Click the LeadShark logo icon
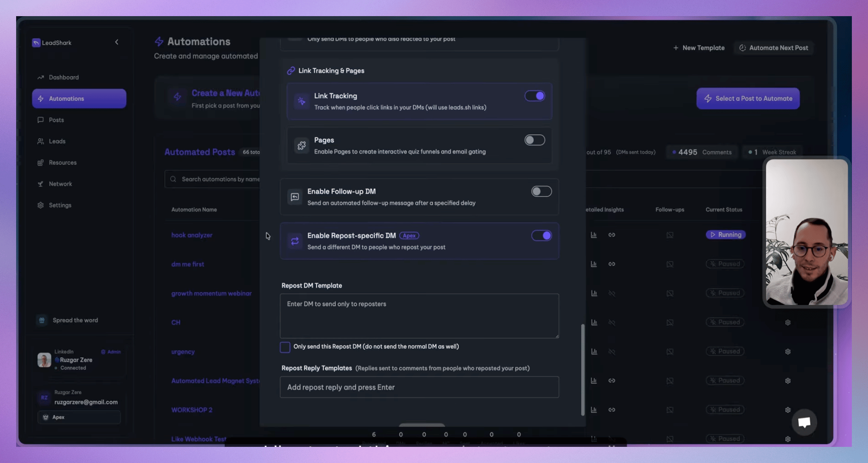This screenshot has height=463, width=868. point(36,42)
